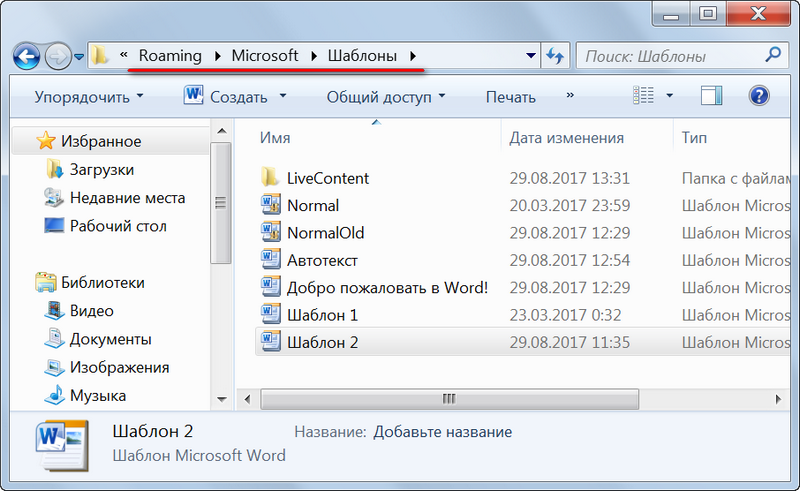800x491 pixels.
Task: Open the LiveContent folder
Action: point(328,178)
